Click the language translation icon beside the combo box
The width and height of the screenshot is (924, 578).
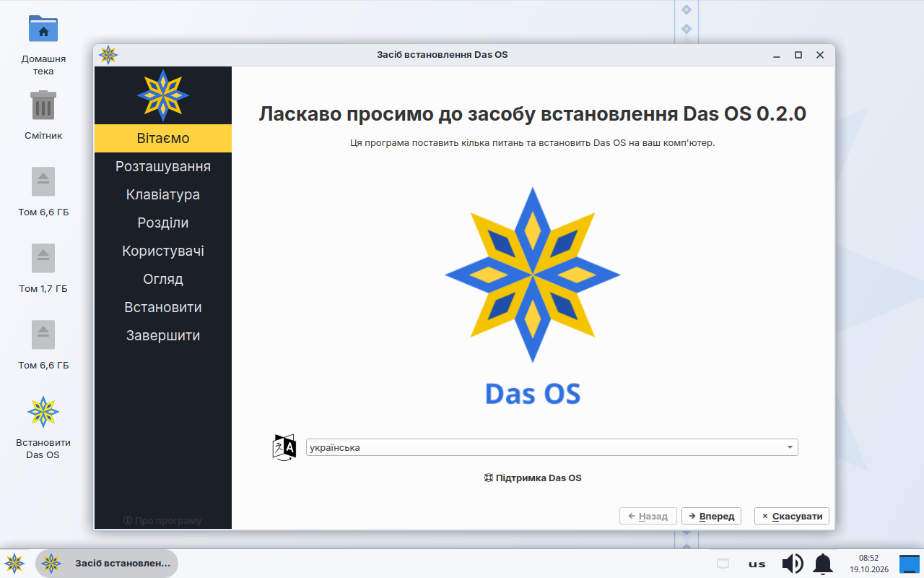[284, 447]
